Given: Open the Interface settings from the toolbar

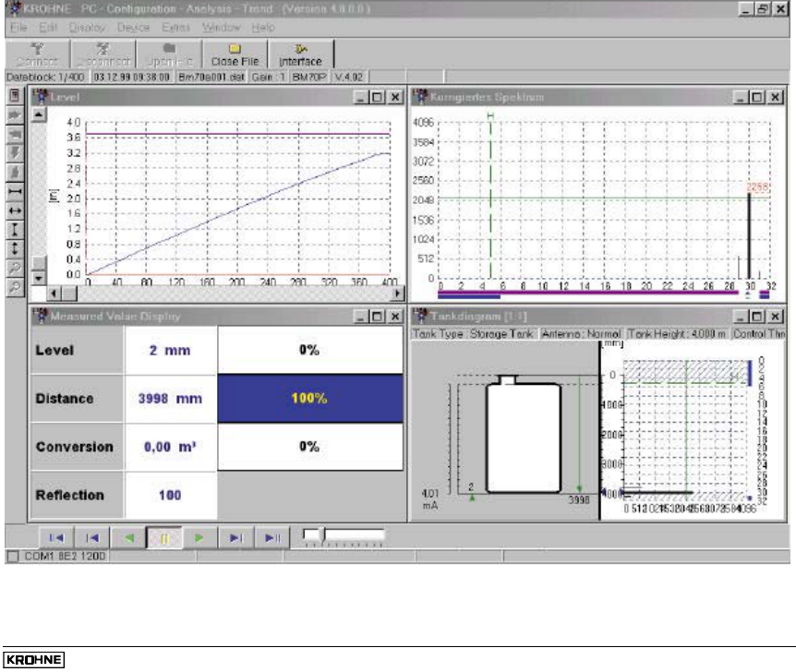Looking at the screenshot, I should [x=301, y=54].
